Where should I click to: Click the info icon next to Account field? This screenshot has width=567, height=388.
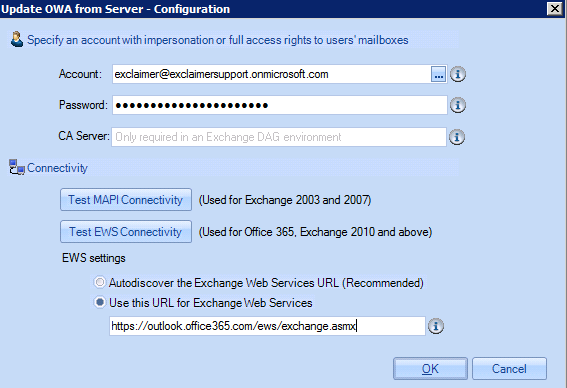457,74
